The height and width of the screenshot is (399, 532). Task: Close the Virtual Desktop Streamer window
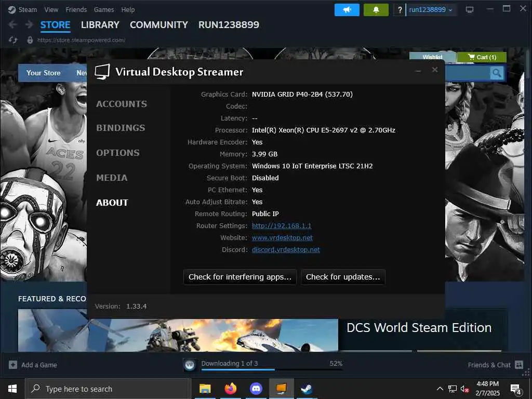pos(435,70)
